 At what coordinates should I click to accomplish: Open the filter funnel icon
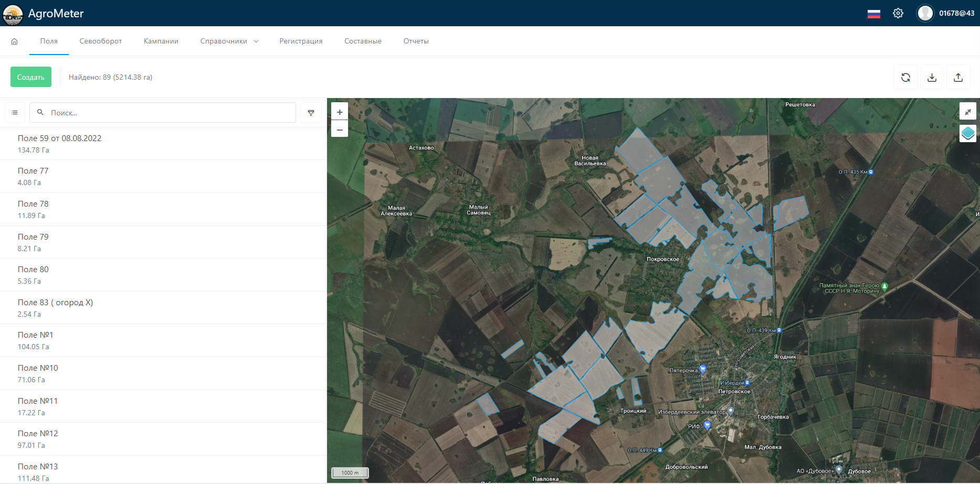tap(311, 113)
